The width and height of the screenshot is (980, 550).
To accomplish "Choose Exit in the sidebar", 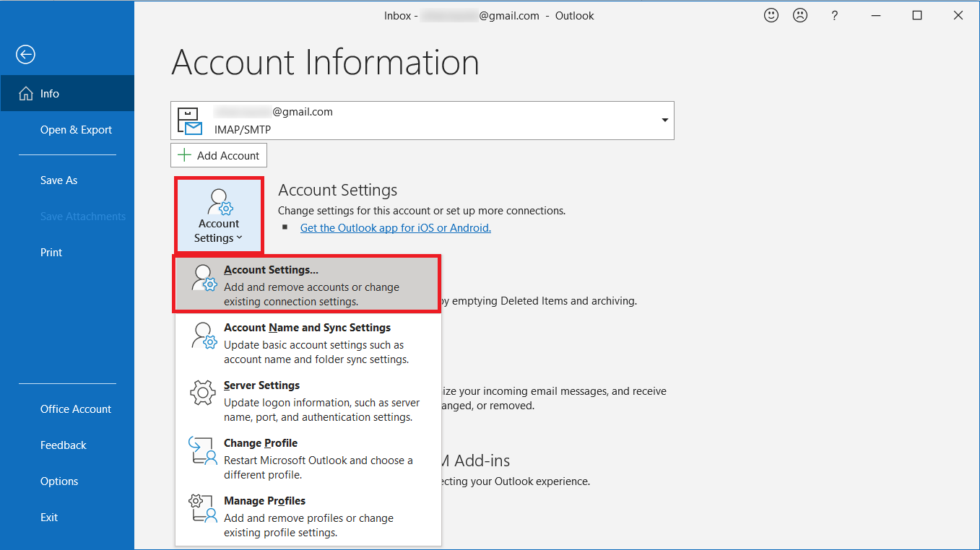I will point(67,518).
